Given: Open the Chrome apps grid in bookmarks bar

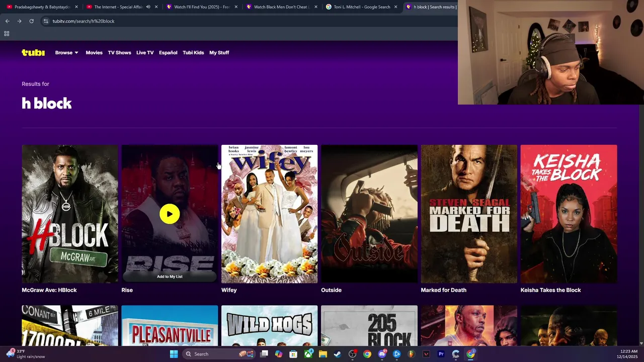Looking at the screenshot, I should (x=7, y=34).
